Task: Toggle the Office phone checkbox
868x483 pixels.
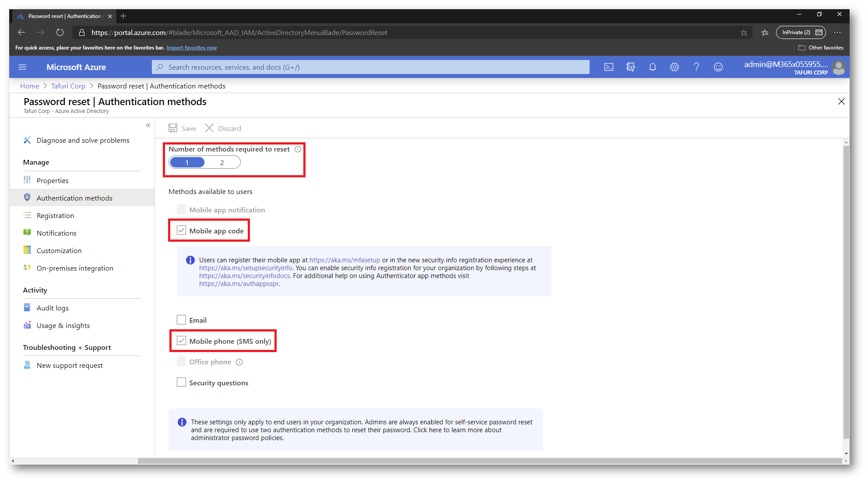Action: click(x=181, y=362)
